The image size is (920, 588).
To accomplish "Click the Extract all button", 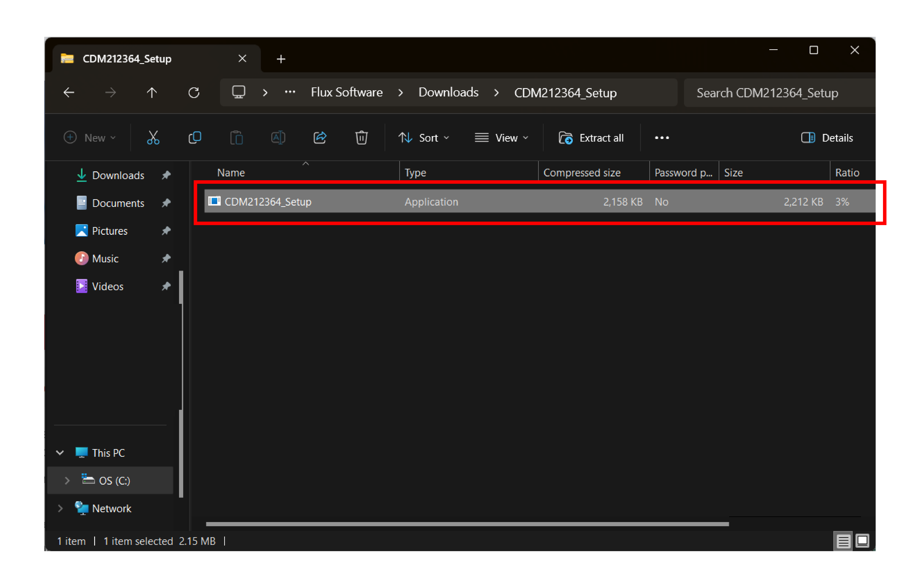I will (x=591, y=138).
